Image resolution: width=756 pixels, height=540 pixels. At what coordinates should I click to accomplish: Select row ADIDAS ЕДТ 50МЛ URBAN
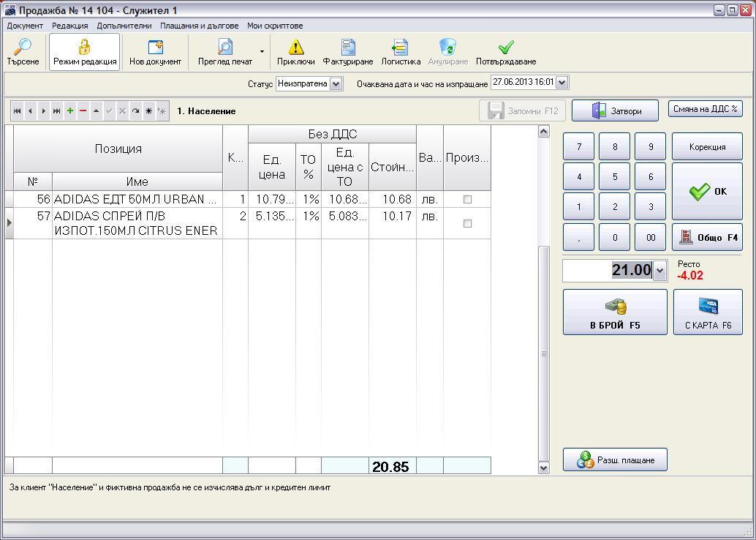[248, 199]
